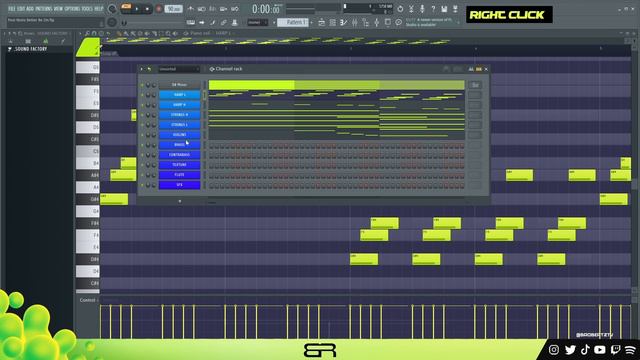Open the piano roll options arrow menu
This screenshot has width=640, height=360.
pos(81,33)
